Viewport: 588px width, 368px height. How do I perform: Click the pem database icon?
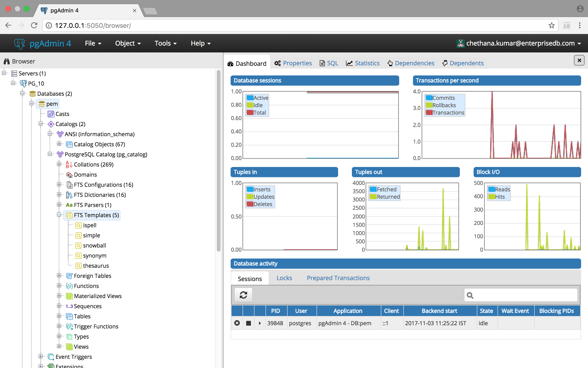[x=42, y=104]
